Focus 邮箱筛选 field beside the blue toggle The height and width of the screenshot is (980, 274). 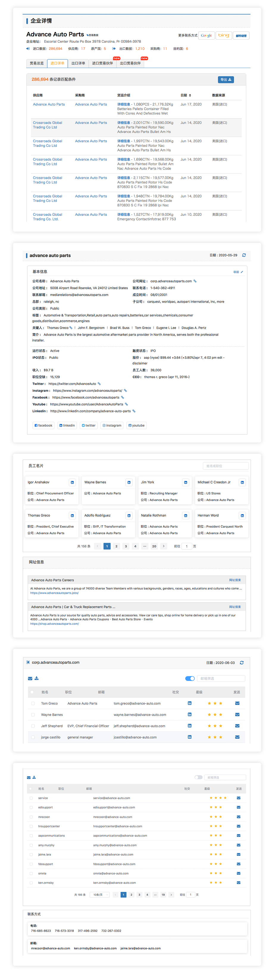pyautogui.click(x=221, y=678)
